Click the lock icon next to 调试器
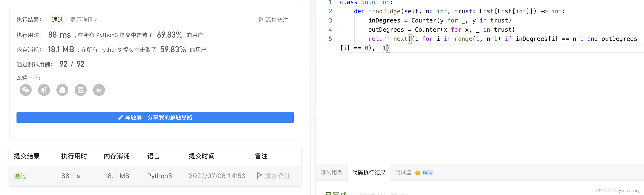The height and width of the screenshot is (195, 644). click(418, 173)
